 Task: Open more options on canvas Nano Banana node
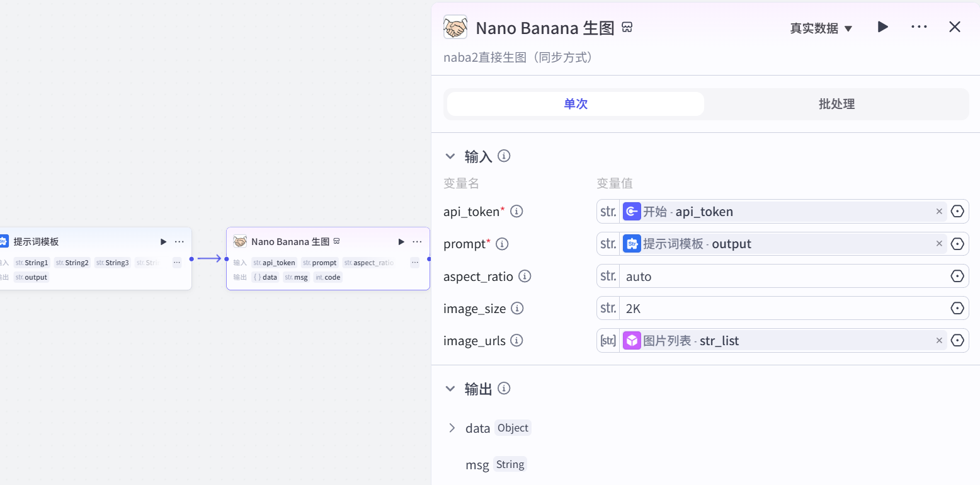417,242
